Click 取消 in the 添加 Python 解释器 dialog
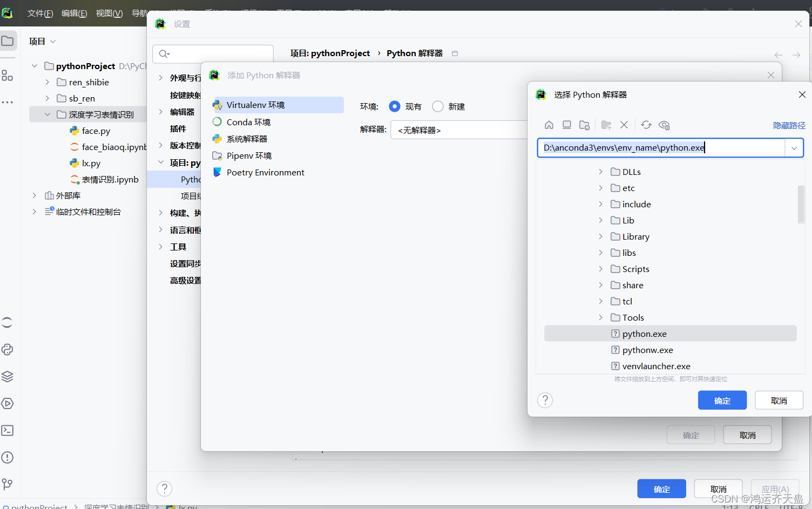 [747, 435]
